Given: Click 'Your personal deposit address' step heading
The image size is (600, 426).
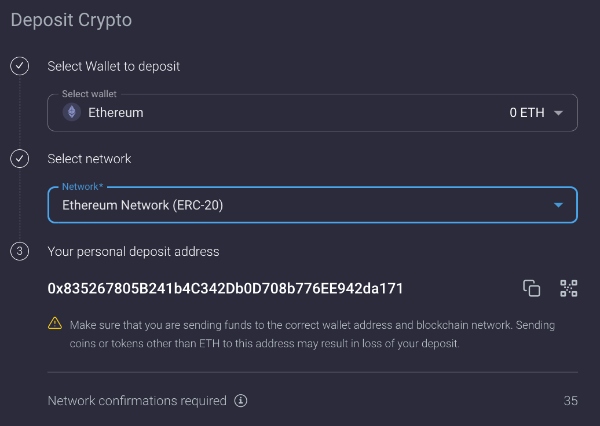Looking at the screenshot, I should point(134,251).
